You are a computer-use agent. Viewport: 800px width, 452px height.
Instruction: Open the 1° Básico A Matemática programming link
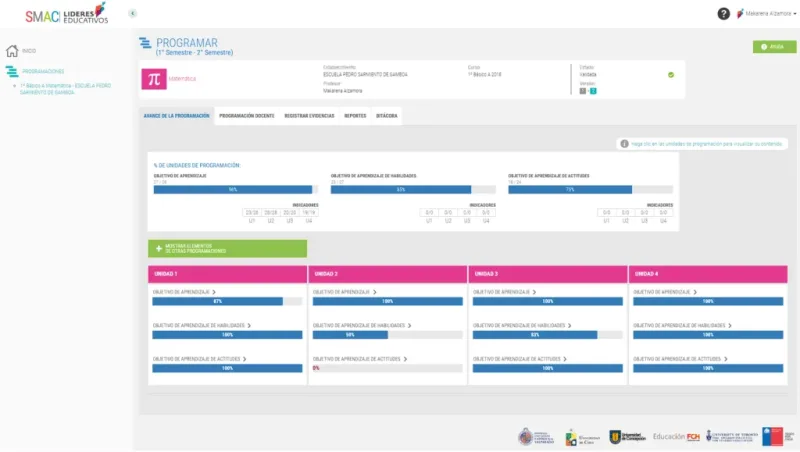65,89
